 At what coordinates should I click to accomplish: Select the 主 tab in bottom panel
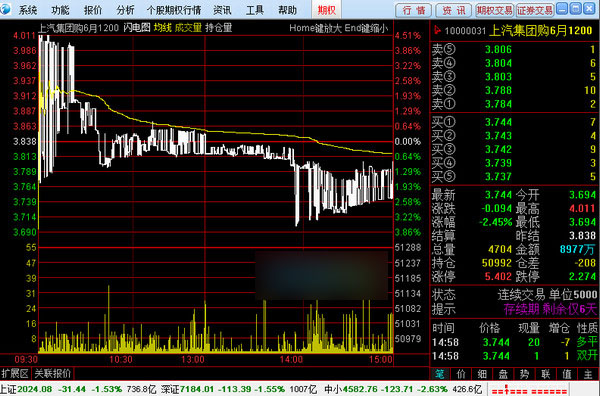(589, 374)
